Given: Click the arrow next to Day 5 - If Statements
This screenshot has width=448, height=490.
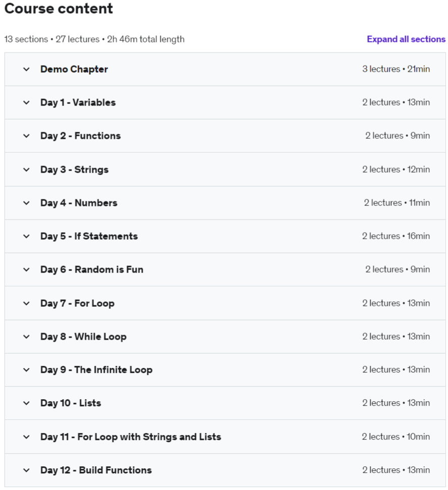Looking at the screenshot, I should (27, 236).
